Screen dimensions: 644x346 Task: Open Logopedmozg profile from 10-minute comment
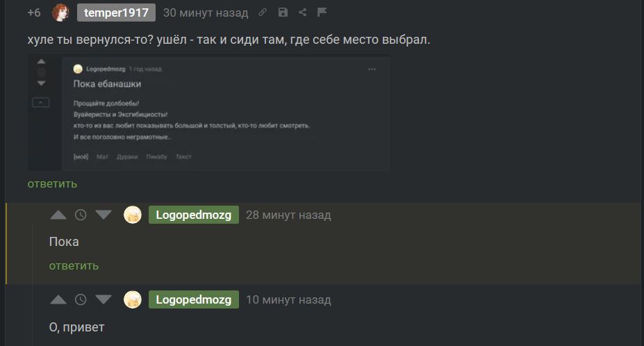pyautogui.click(x=193, y=299)
